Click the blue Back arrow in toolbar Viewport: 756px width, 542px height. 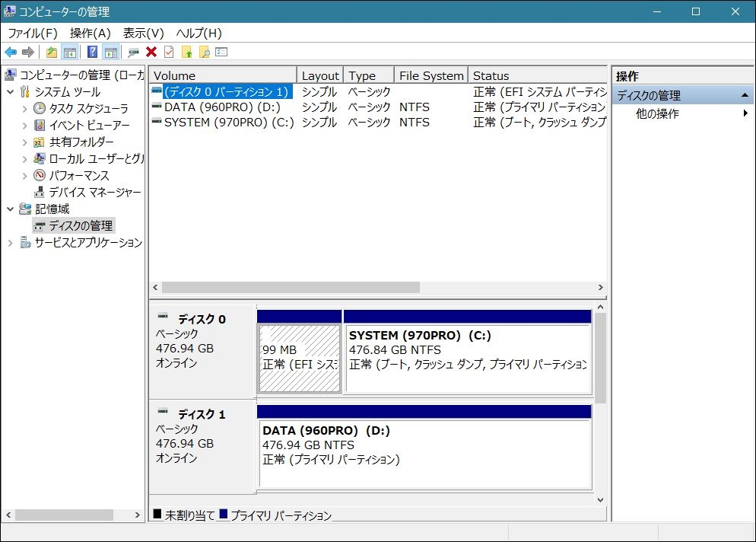click(11, 52)
